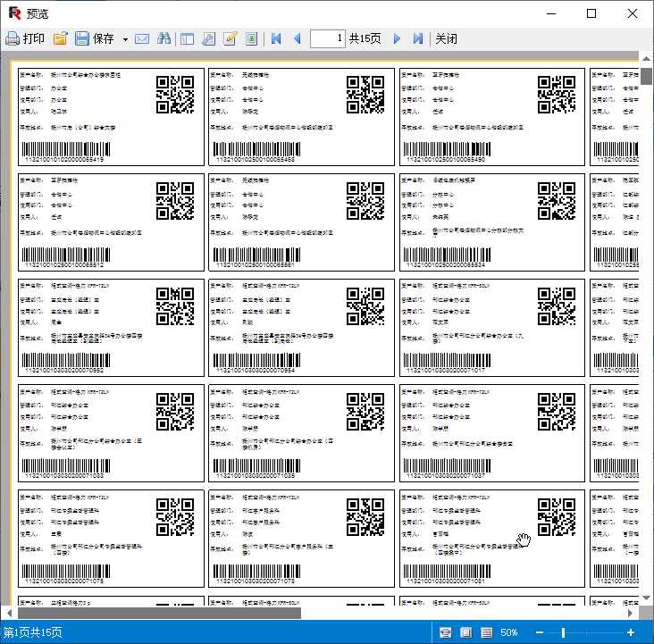This screenshot has height=644, width=654.
Task: Click the 共15页 page count label
Action: click(365, 38)
